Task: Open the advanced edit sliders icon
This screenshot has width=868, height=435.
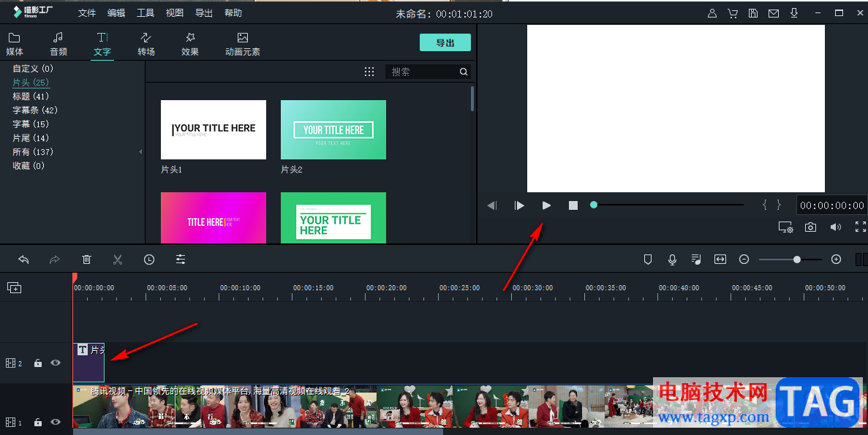Action: [181, 259]
